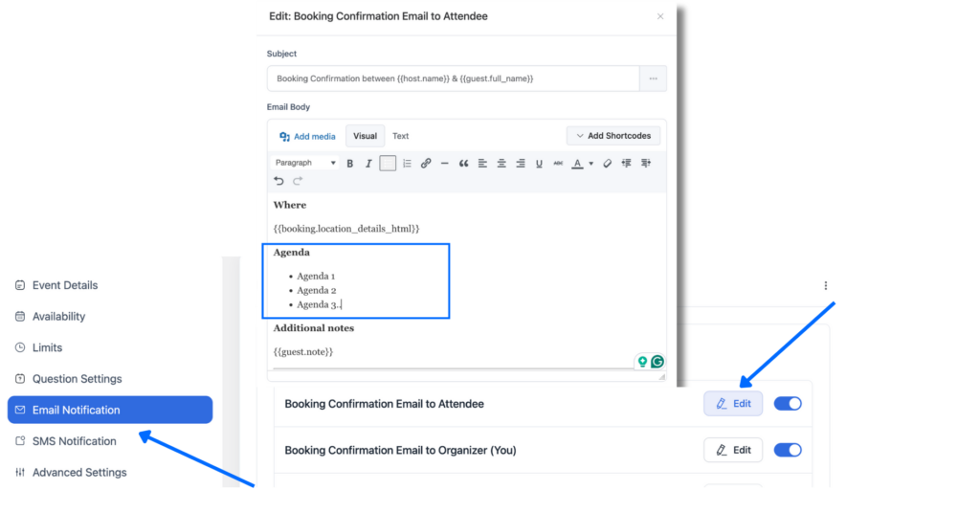Image resolution: width=980 pixels, height=513 pixels.
Task: Open Paragraph format dropdown
Action: click(305, 163)
